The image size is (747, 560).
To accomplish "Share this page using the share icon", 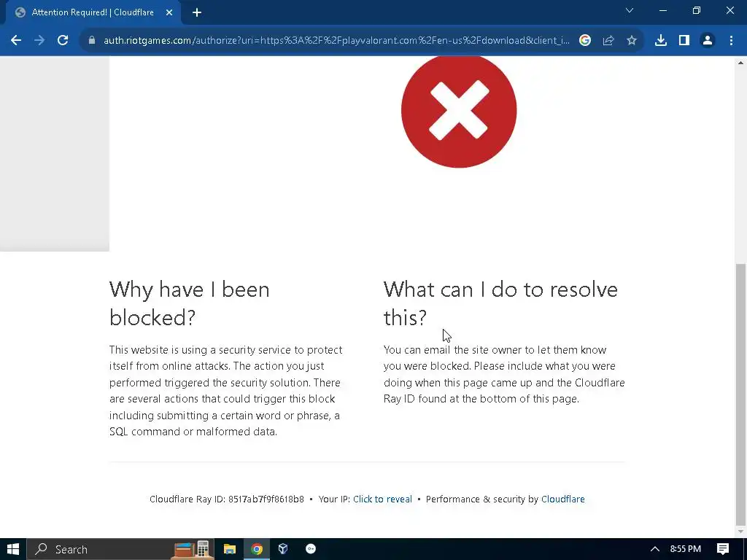I will pos(608,41).
